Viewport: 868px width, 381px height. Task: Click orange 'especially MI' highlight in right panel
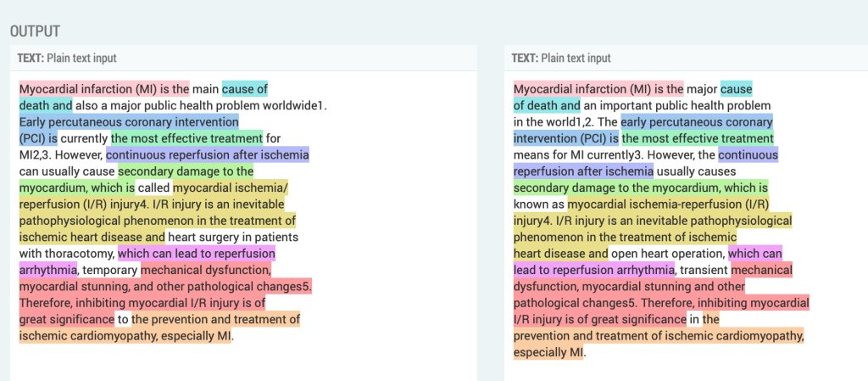548,352
